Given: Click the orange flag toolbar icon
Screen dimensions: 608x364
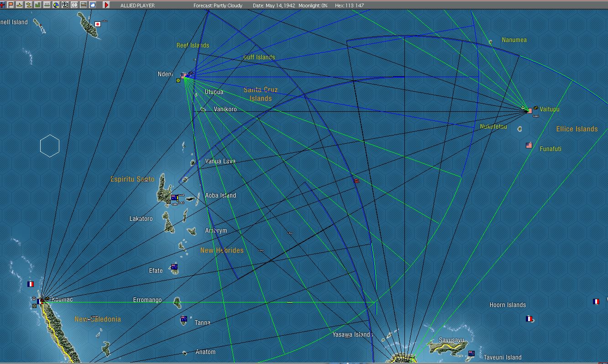Looking at the screenshot, I should tap(10, 5).
